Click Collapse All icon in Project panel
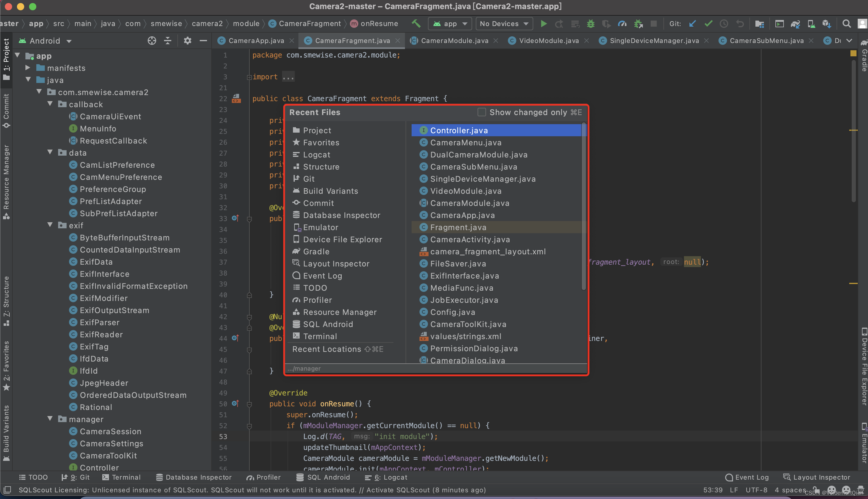 pyautogui.click(x=167, y=41)
